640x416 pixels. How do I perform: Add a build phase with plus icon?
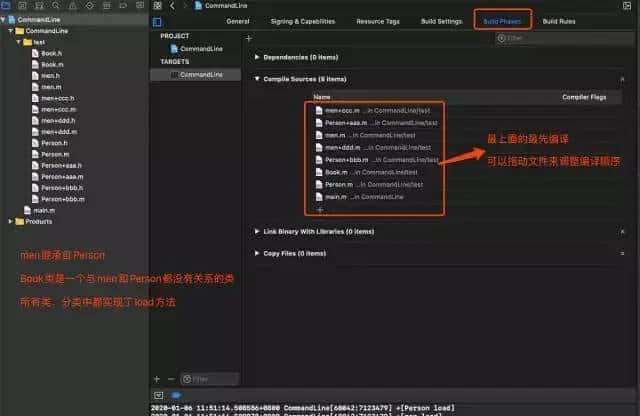249,38
